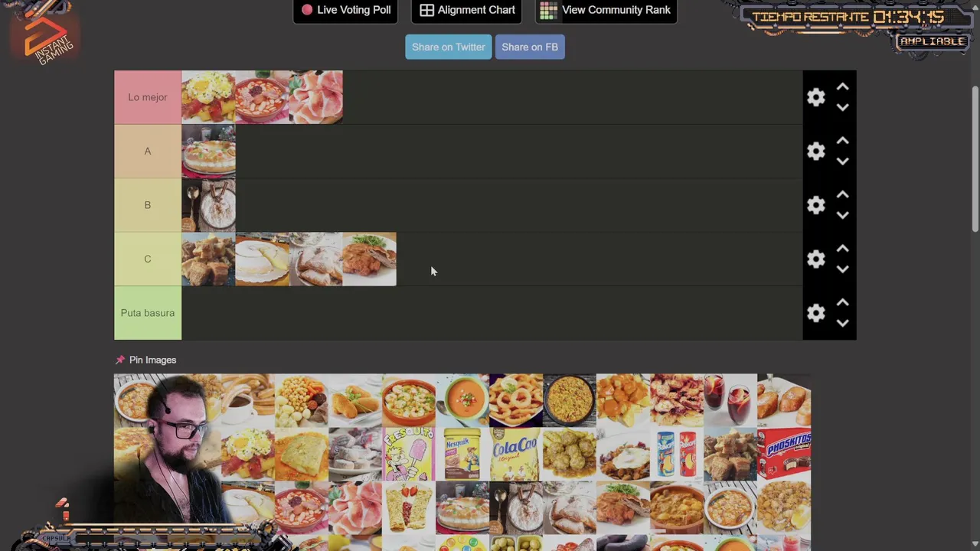Pick the churros with chocolate image in pool
This screenshot has width=980, height=551.
pyautogui.click(x=248, y=400)
